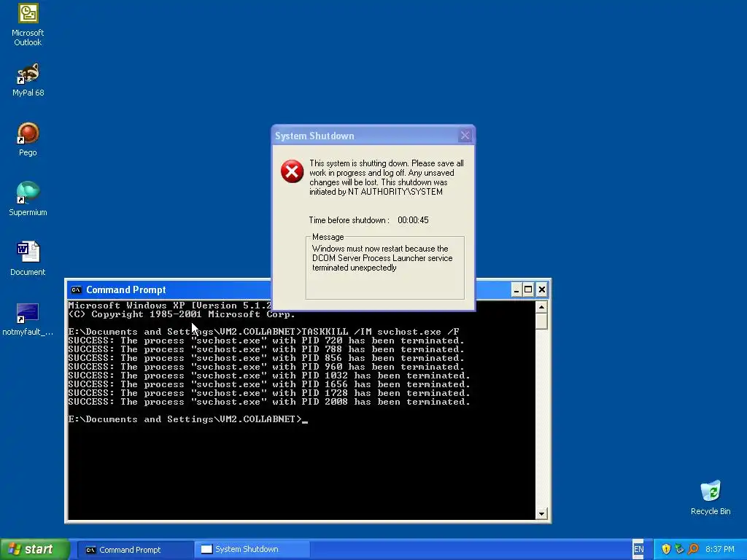The height and width of the screenshot is (560, 747).
Task: Switch to Command Prompt taskbar button
Action: tap(135, 550)
